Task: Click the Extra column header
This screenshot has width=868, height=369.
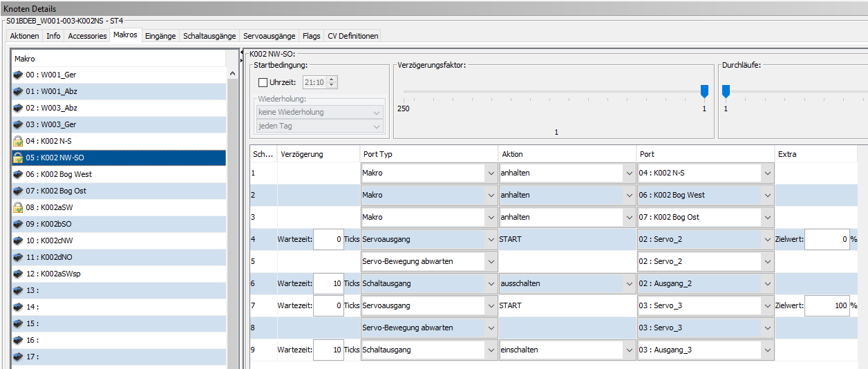Action: pyautogui.click(x=815, y=154)
